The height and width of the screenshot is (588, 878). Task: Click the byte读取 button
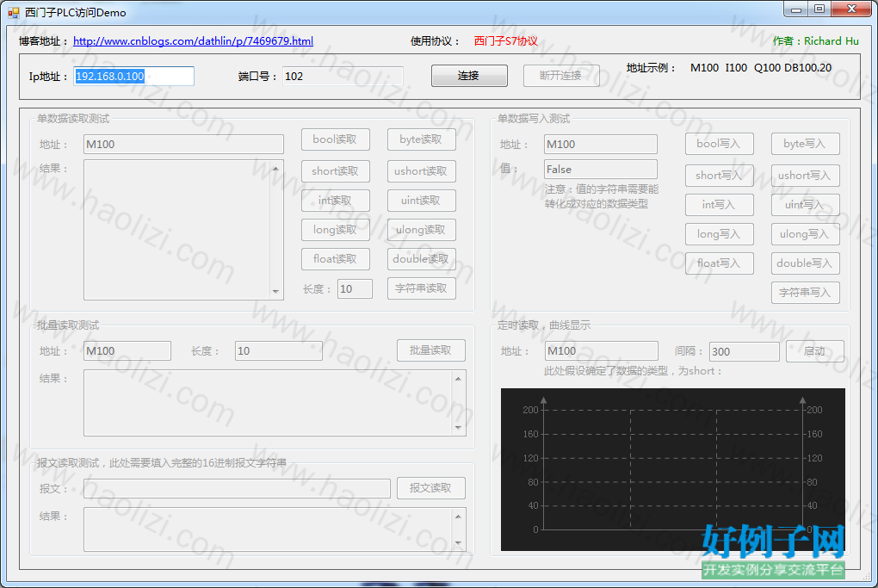(x=421, y=139)
